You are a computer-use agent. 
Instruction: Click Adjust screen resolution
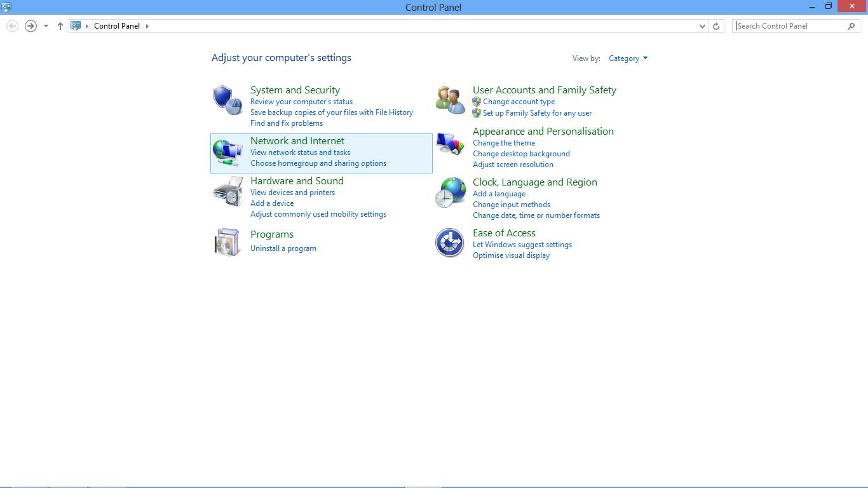click(x=513, y=165)
